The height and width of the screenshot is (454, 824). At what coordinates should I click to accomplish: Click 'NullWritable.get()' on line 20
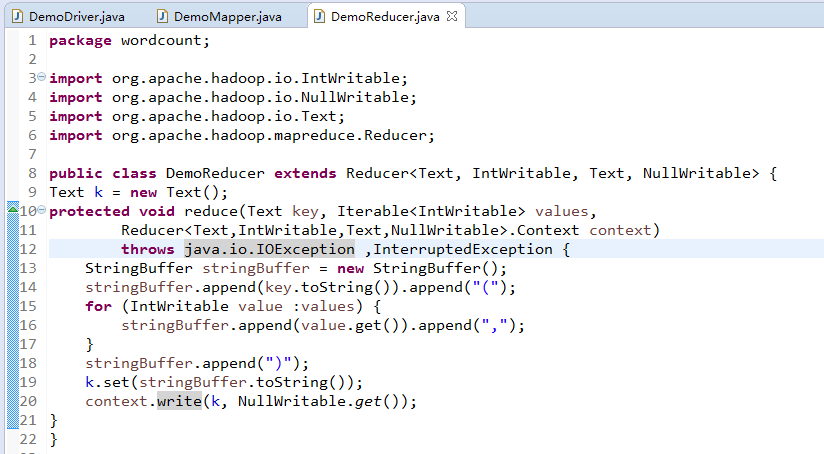(318, 401)
